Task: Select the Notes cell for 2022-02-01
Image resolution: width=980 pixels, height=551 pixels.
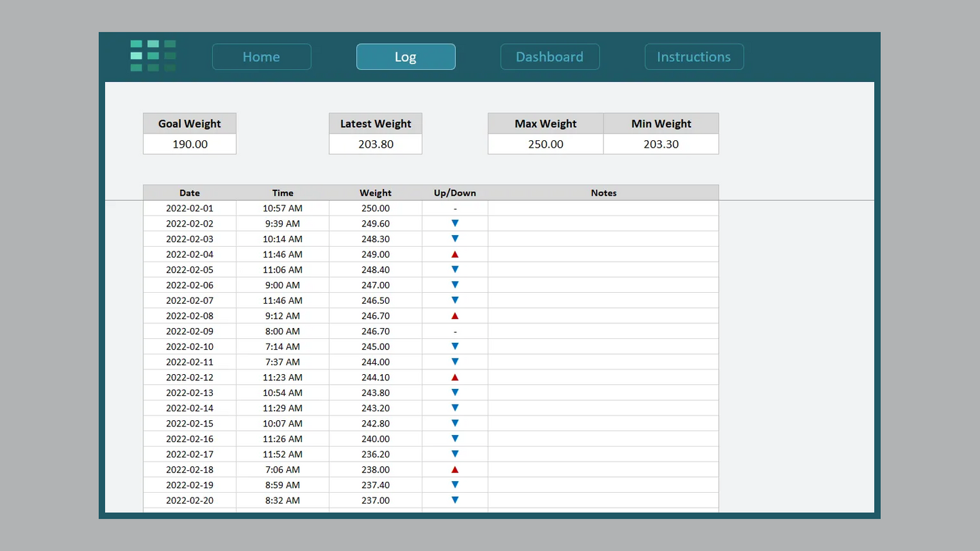Action: (x=603, y=209)
